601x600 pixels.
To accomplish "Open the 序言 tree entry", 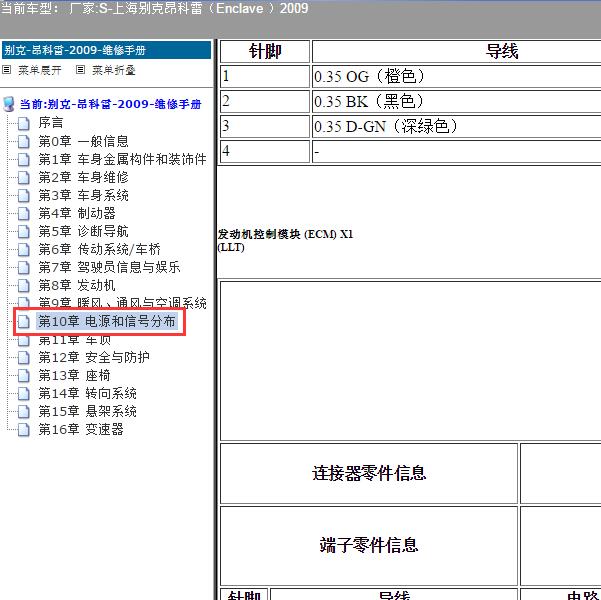I will [51, 123].
